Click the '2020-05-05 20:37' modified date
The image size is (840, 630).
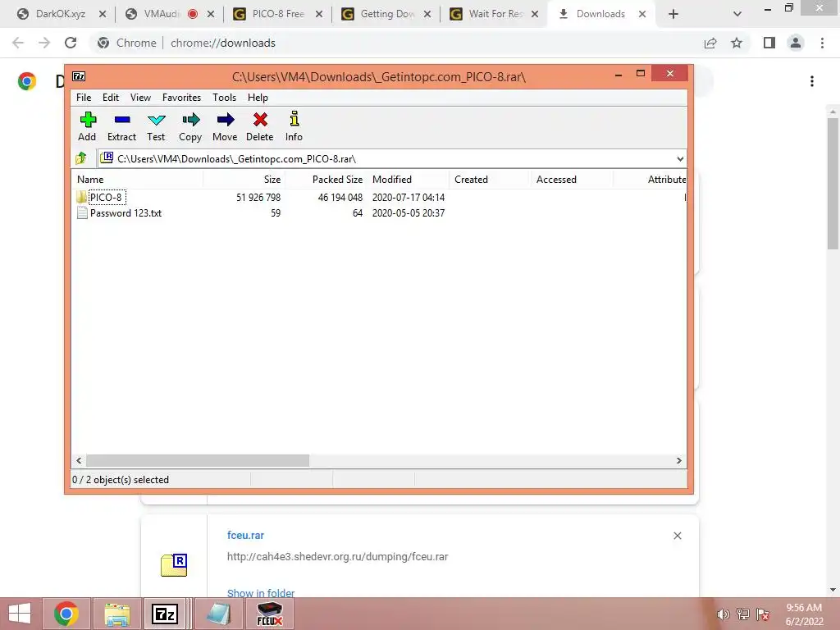click(409, 212)
